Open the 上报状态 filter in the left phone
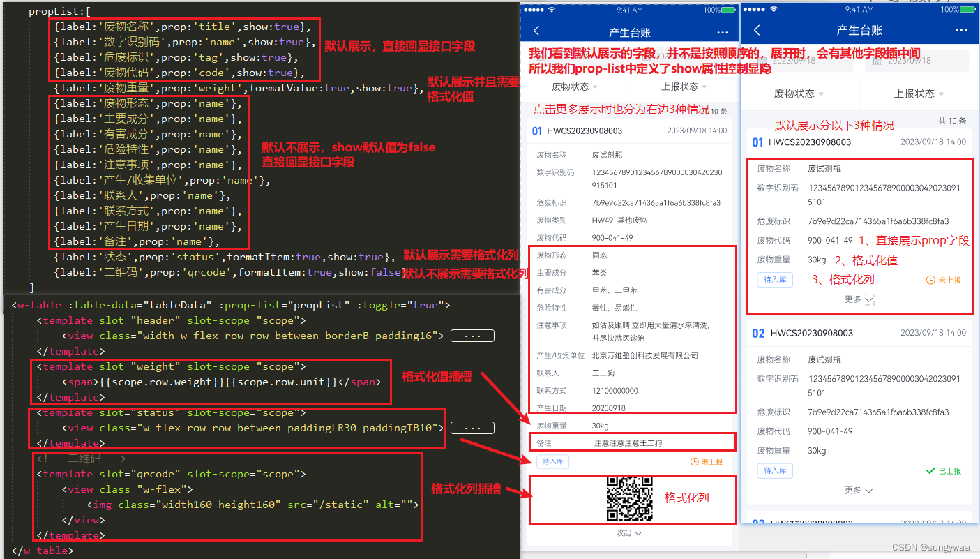The height and width of the screenshot is (559, 980). click(x=684, y=87)
